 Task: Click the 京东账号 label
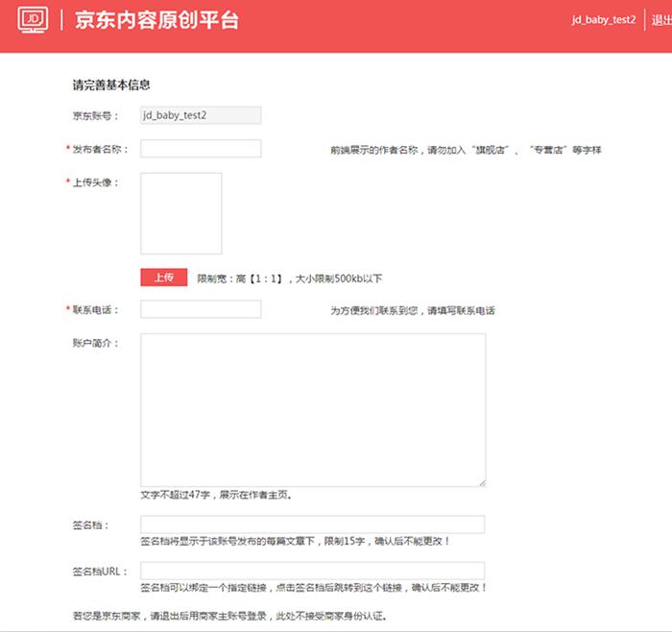pos(96,116)
